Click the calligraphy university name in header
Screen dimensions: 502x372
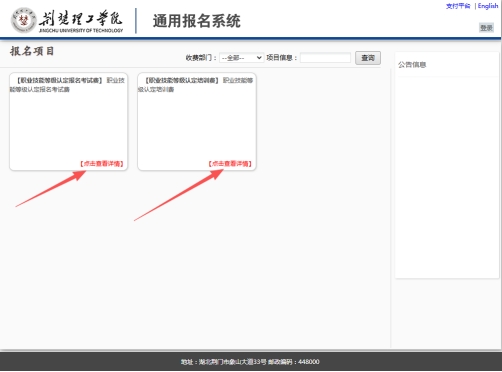(81, 19)
